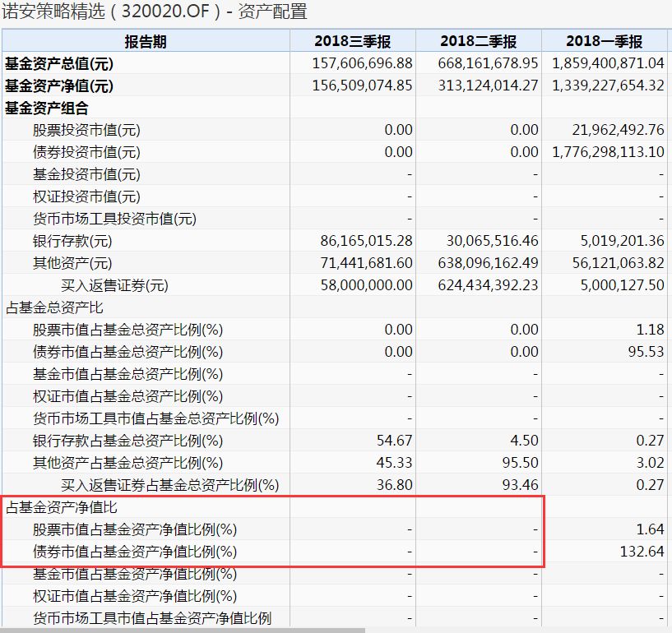672x633 pixels.
Task: Click repo securities value 58,000,000.00
Action: (366, 285)
